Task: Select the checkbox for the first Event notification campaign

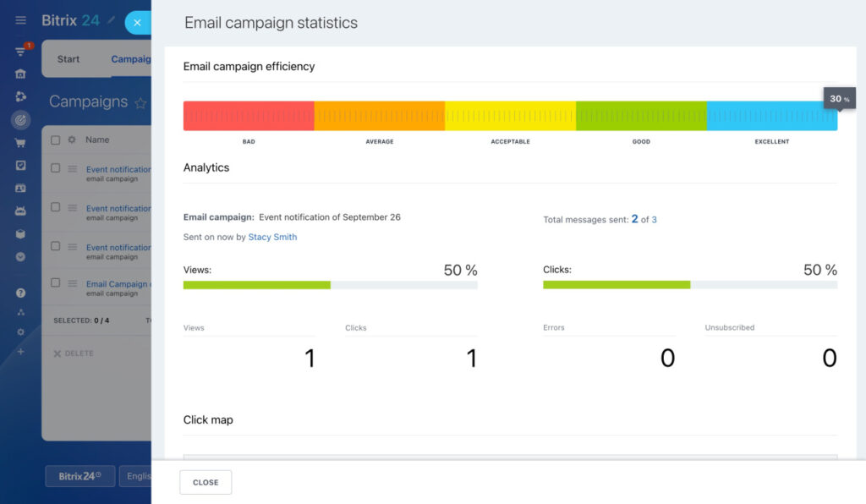Action: [56, 169]
